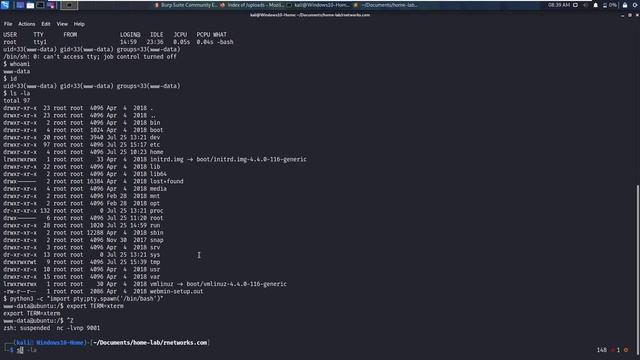Click the initrd.img symlink row
This screenshot has height=360, width=640.
[155, 160]
